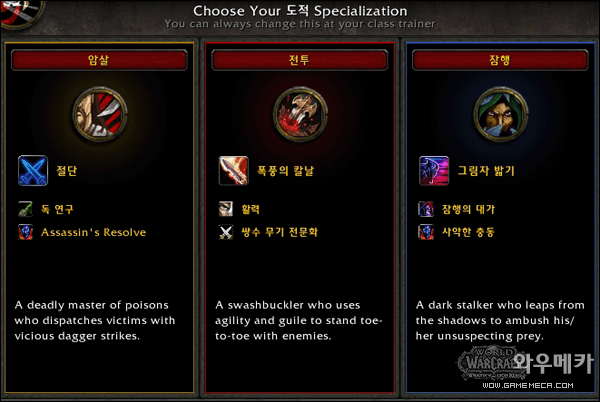Click the 사악한 충동 passive icon
Image resolution: width=600 pixels, height=402 pixels.
(426, 232)
